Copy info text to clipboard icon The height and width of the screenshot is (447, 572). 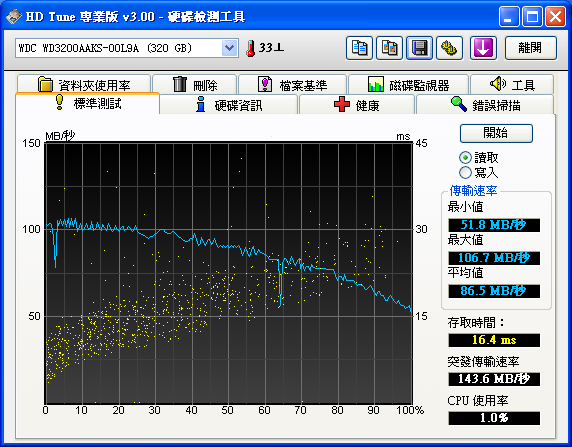click(x=359, y=48)
